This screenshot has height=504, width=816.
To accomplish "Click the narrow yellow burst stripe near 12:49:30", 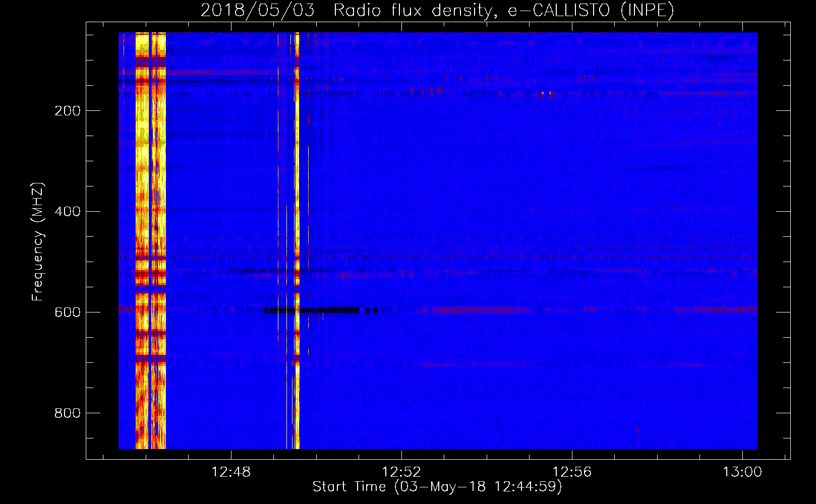I will (297, 240).
